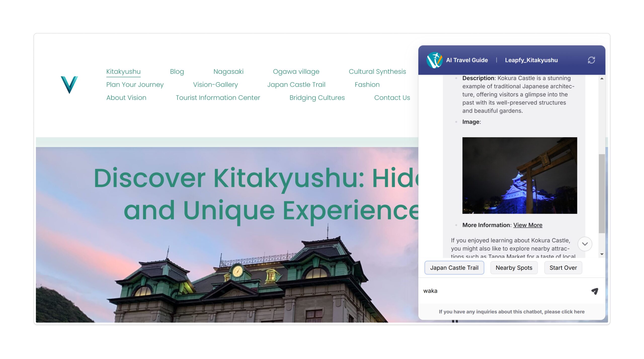Click the chat refresh icon
The width and height of the screenshot is (644, 359).
pyautogui.click(x=591, y=60)
